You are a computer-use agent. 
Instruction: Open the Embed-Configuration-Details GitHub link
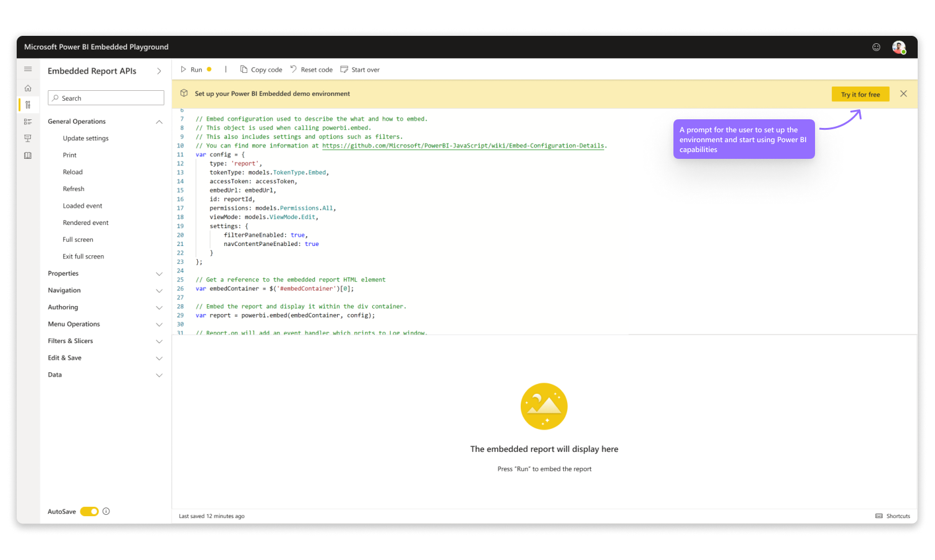coord(463,146)
